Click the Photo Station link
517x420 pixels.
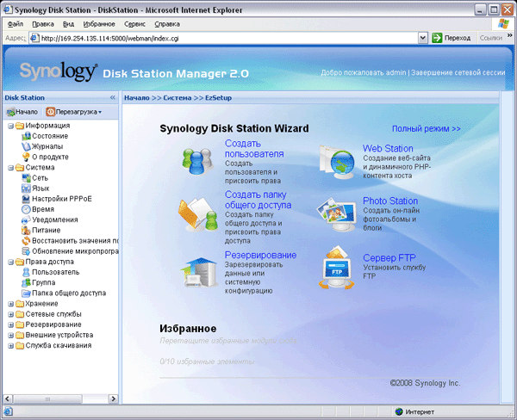click(390, 201)
